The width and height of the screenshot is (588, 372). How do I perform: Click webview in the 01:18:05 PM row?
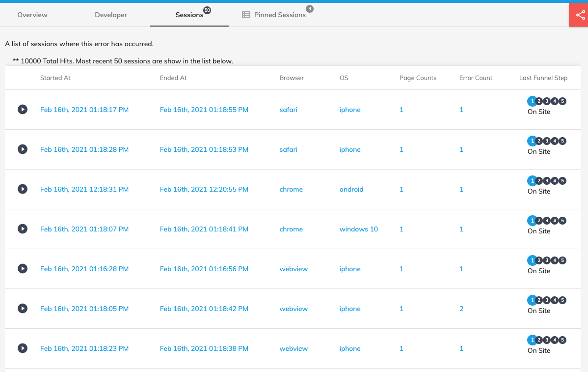[294, 309]
